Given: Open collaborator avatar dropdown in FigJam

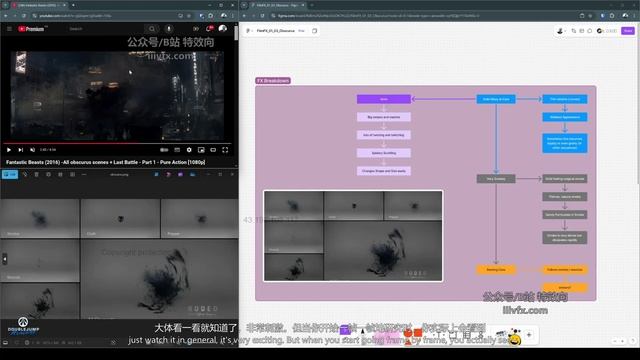Looking at the screenshot, I should click(x=562, y=31).
